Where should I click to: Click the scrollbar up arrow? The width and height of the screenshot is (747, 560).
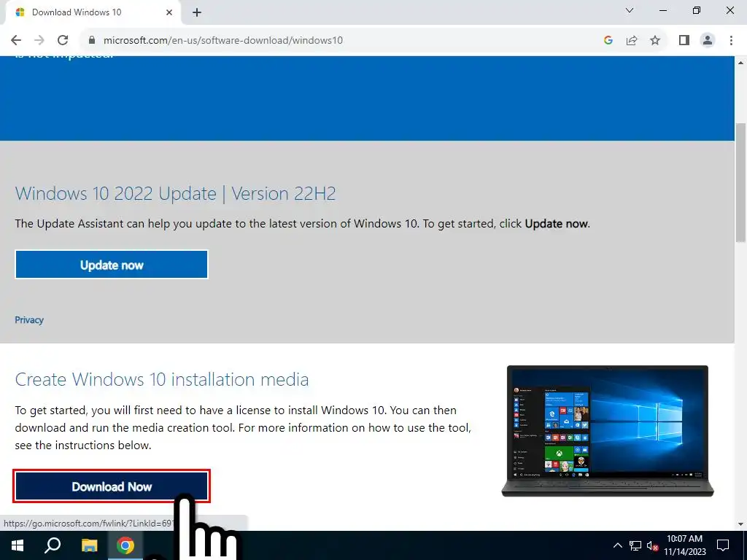pyautogui.click(x=740, y=63)
